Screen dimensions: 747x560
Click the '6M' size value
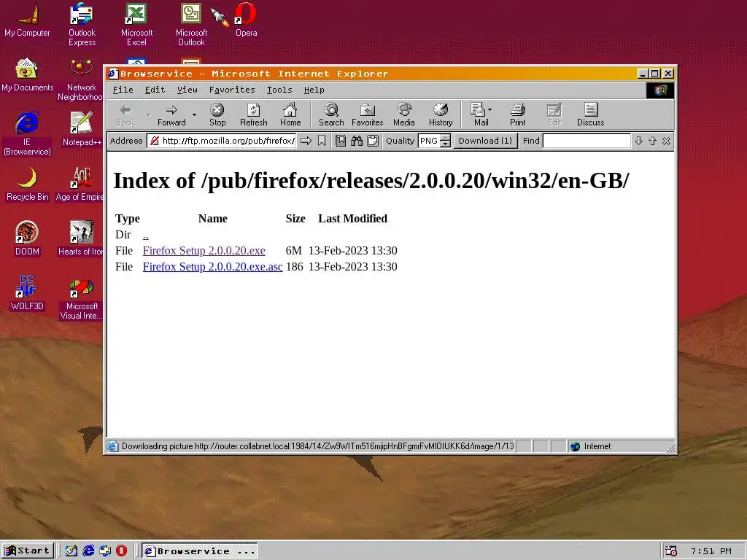[x=293, y=251]
